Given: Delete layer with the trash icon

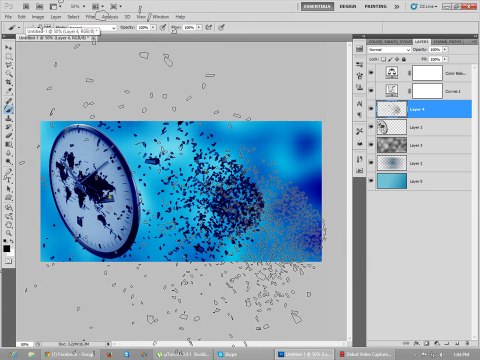Looking at the screenshot, I should coord(467,343).
